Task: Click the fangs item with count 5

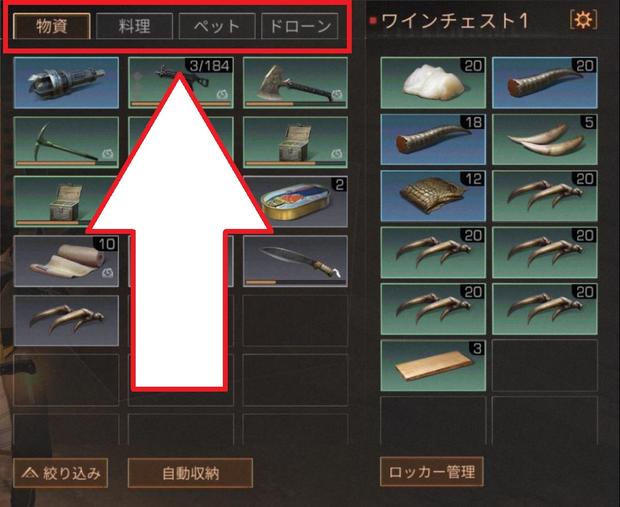Action: (x=545, y=139)
